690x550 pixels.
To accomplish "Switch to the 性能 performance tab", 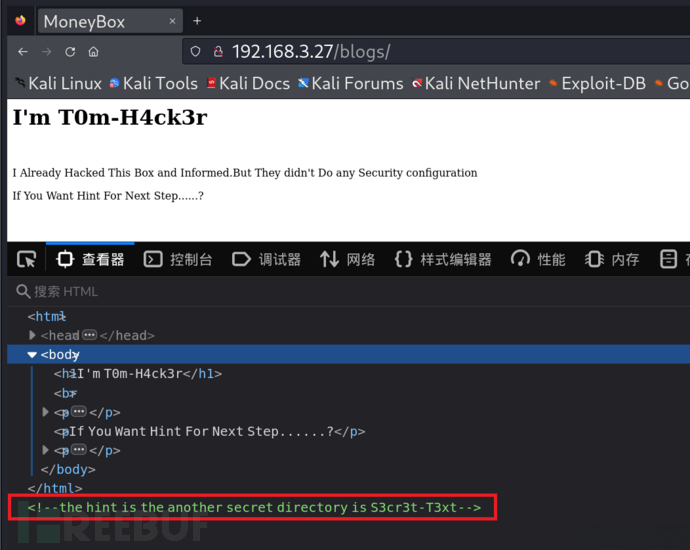I will click(538, 259).
